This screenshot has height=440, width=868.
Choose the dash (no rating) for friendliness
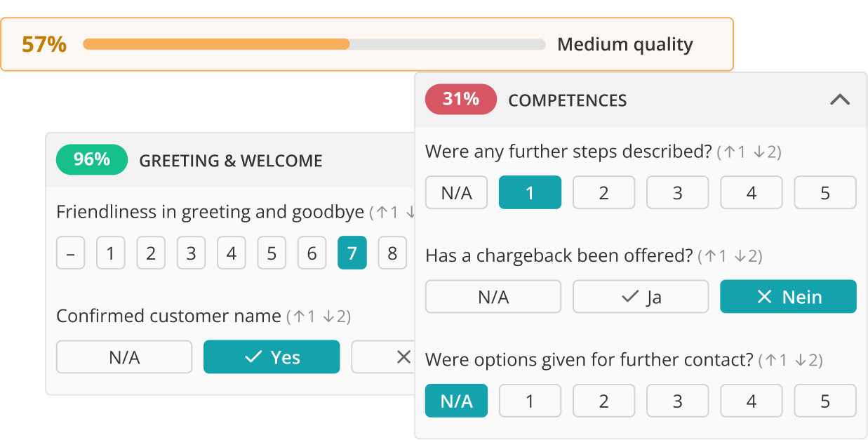(70, 253)
